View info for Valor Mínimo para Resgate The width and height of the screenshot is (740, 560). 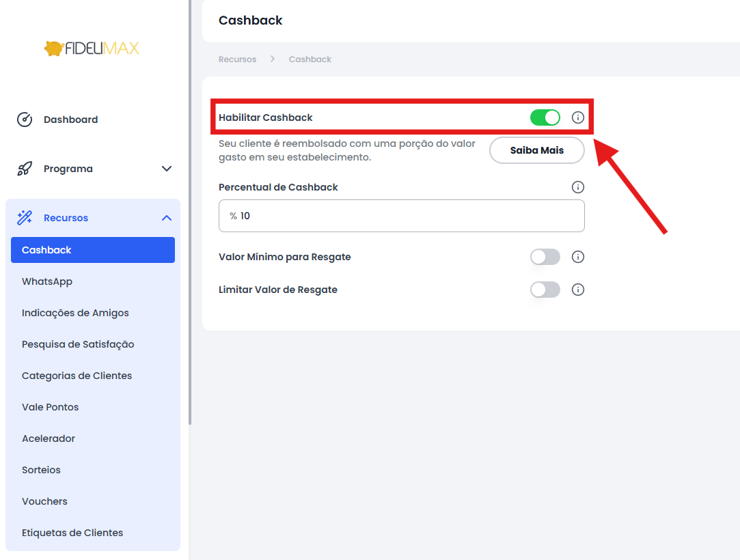coord(577,257)
